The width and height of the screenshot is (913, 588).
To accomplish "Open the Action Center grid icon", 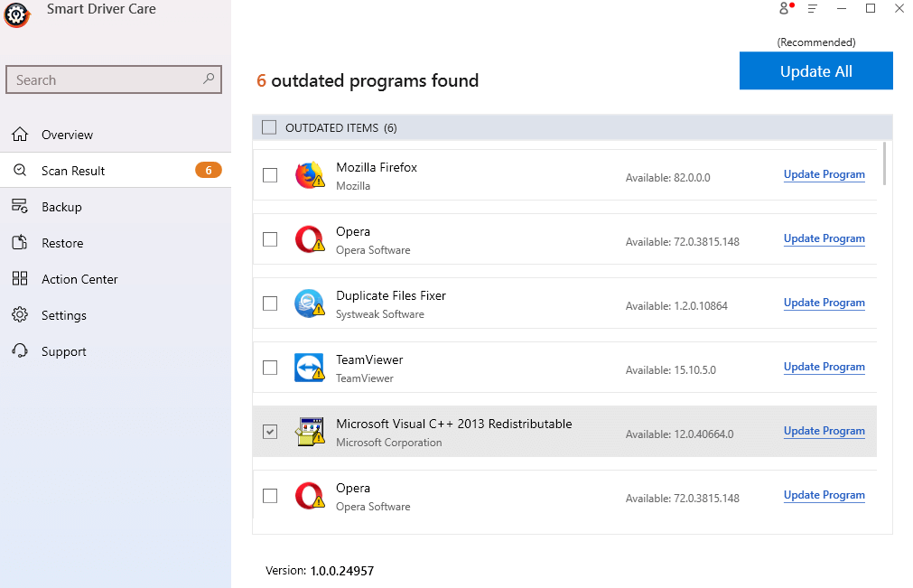I will tap(20, 278).
